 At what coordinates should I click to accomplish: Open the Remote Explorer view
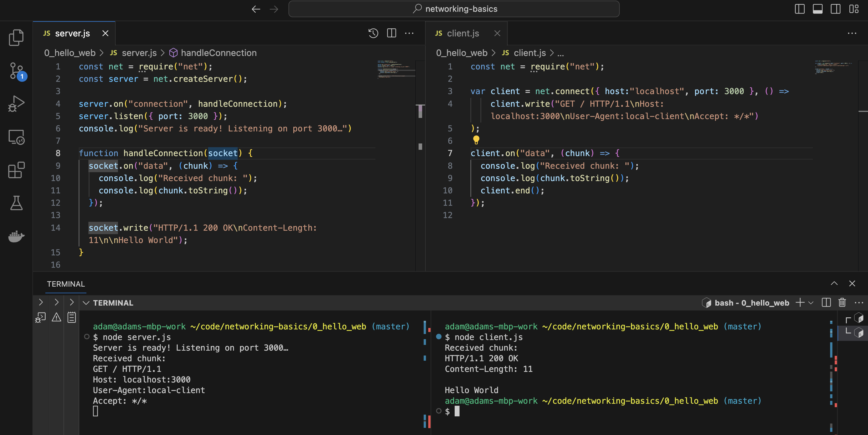[16, 137]
